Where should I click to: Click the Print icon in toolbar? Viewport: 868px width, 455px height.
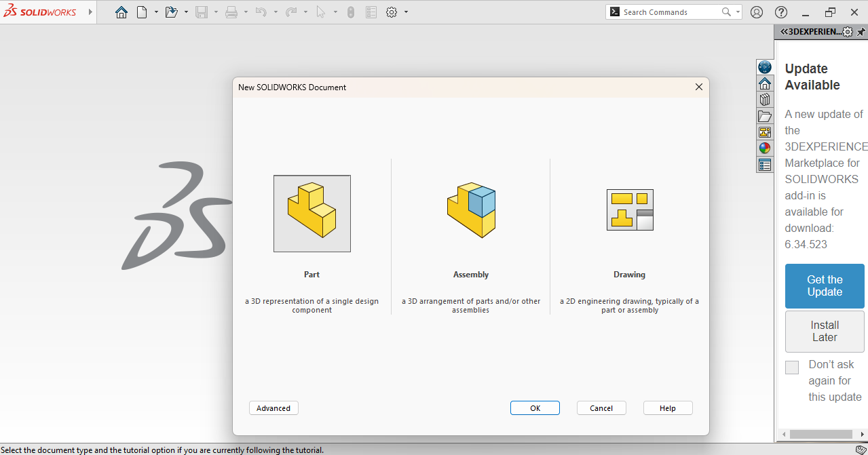point(231,12)
